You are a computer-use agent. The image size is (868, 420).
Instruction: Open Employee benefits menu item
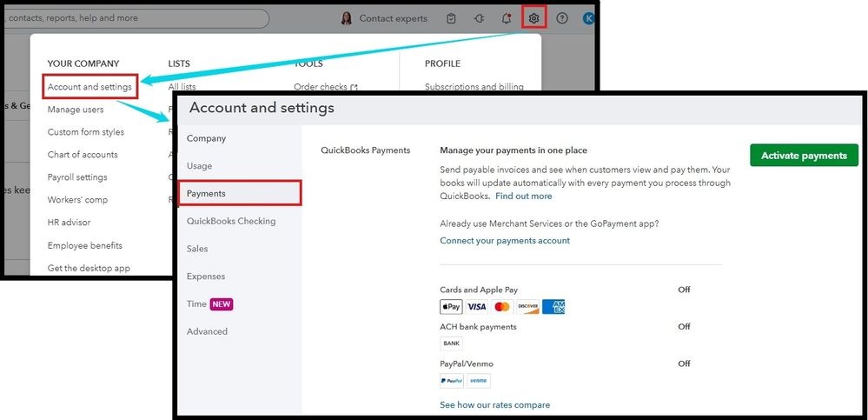tap(84, 245)
